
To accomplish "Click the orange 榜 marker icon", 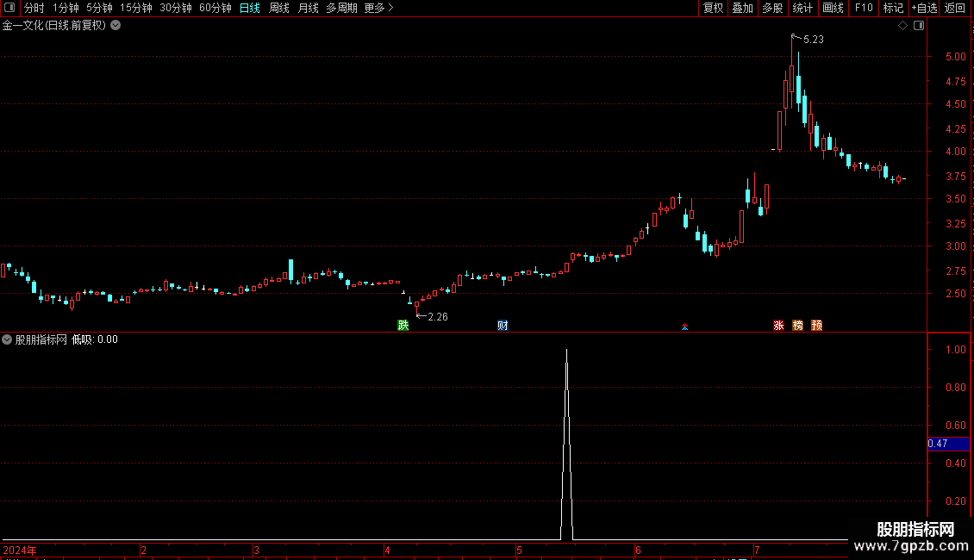I will click(x=797, y=326).
